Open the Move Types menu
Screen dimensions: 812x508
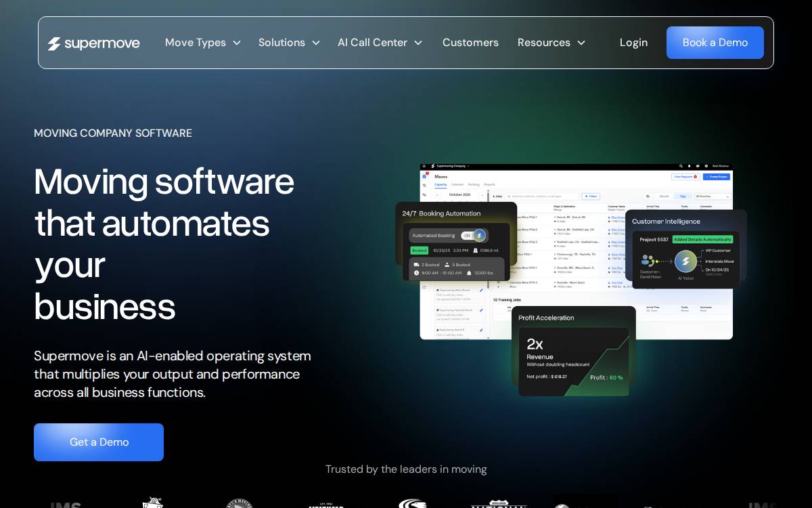(196, 43)
